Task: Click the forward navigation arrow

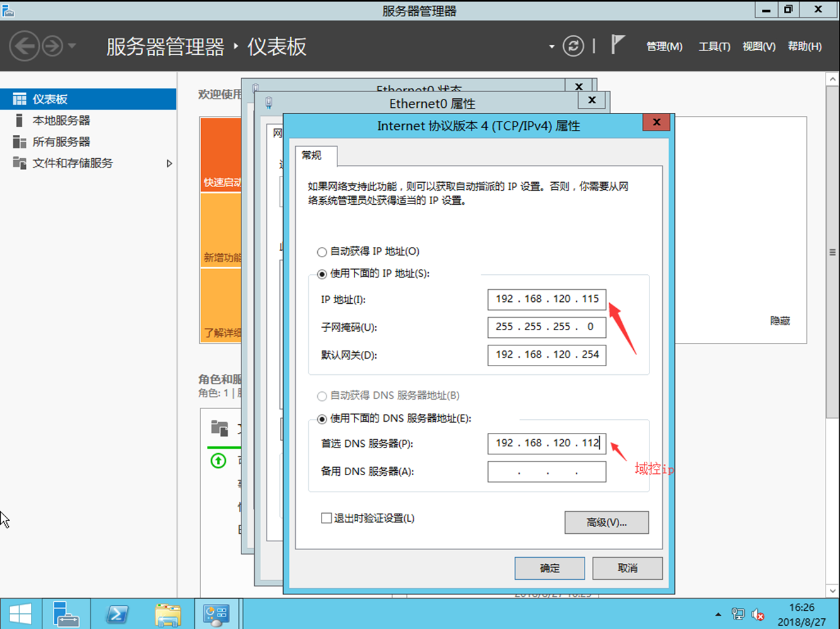Action: click(52, 46)
